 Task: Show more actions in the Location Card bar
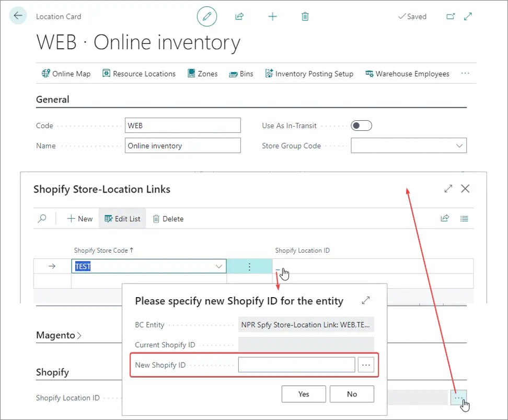[465, 73]
